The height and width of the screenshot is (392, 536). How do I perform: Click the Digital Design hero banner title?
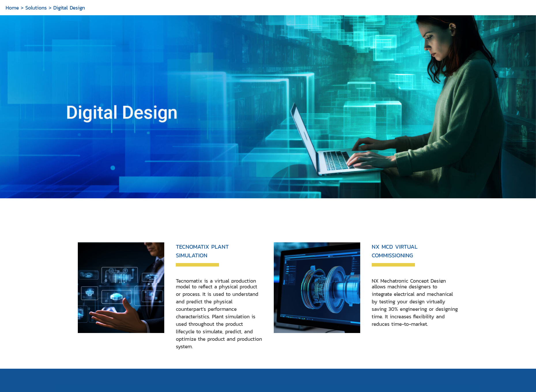tap(122, 113)
